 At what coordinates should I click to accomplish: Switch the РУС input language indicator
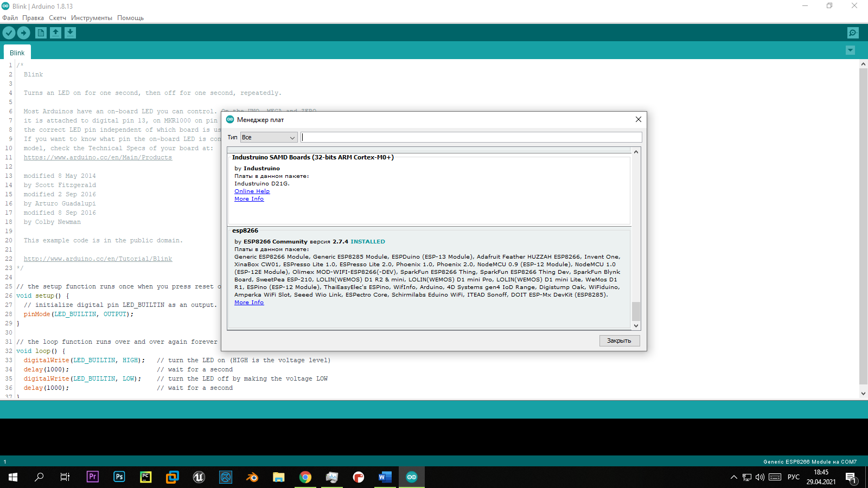(x=794, y=477)
